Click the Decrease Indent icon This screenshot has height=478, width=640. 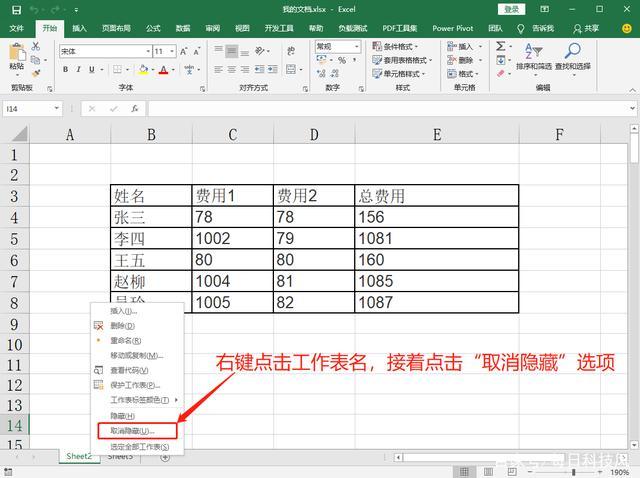[x=259, y=69]
